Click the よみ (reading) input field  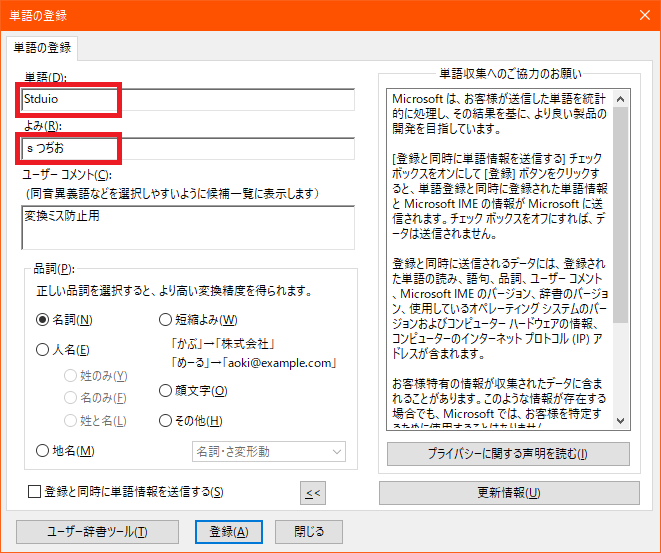[x=188, y=148]
